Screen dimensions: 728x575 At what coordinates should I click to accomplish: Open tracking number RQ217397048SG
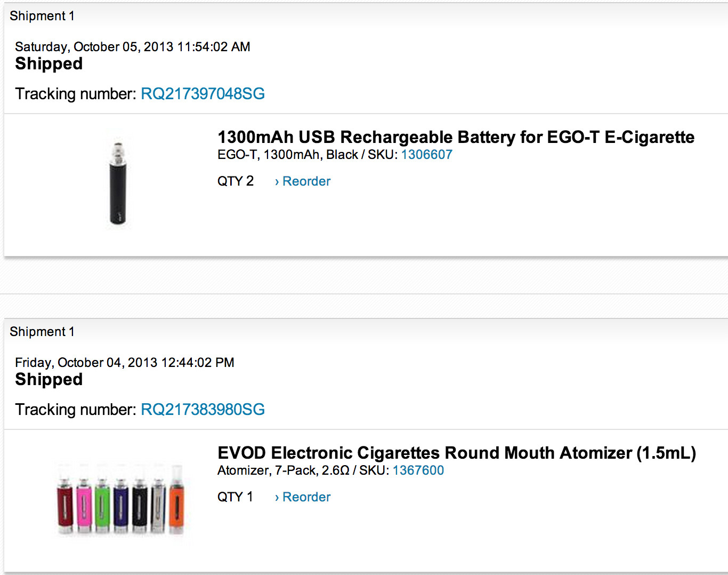point(203,94)
